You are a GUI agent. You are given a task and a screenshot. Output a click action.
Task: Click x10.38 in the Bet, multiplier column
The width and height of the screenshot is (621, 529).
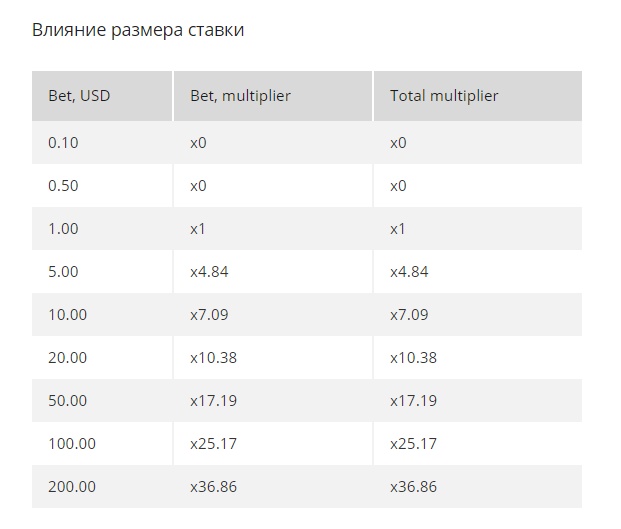click(x=213, y=358)
